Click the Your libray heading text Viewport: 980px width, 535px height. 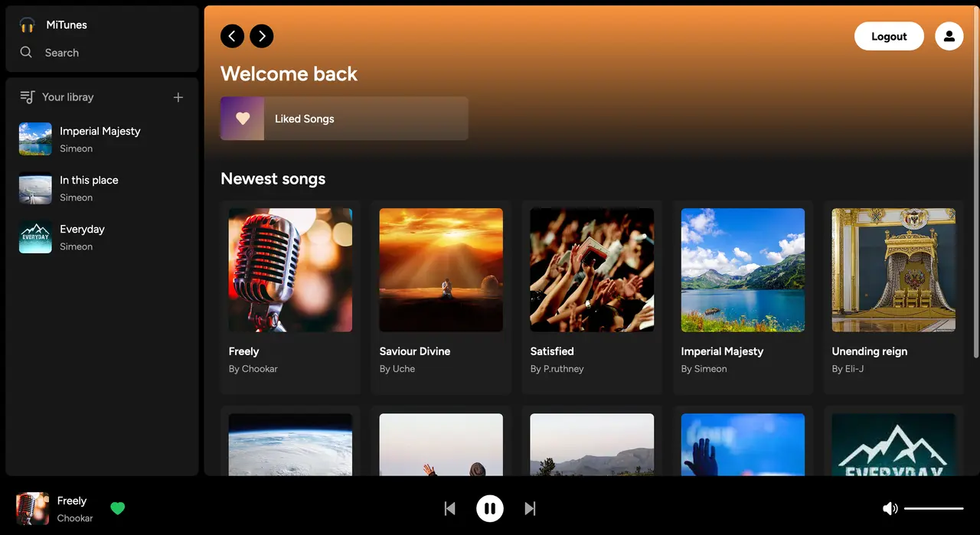coord(68,97)
